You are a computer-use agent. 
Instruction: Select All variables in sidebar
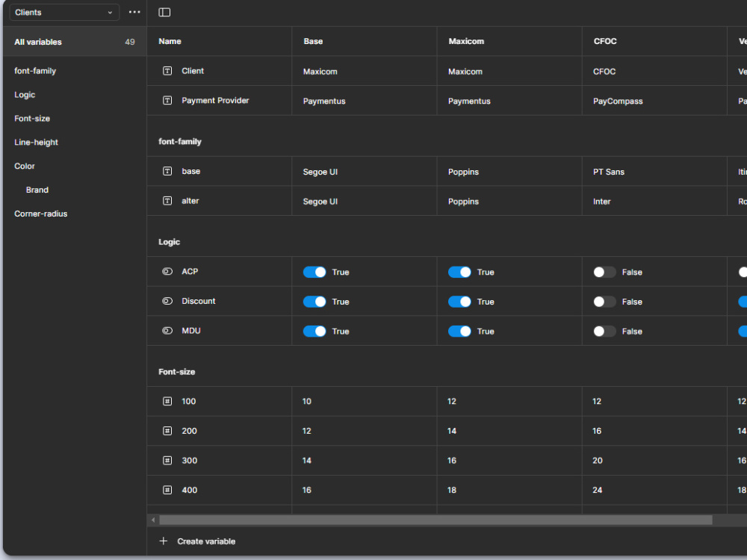pos(74,42)
